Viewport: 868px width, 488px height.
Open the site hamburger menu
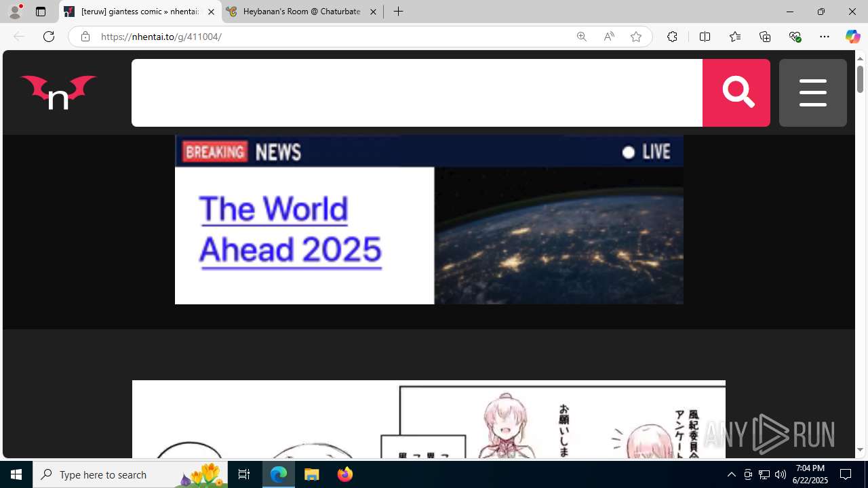click(x=812, y=93)
